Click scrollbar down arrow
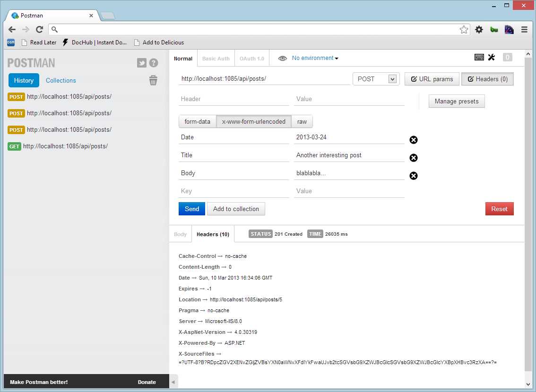Screen dimensions: 536x392 click(528, 384)
